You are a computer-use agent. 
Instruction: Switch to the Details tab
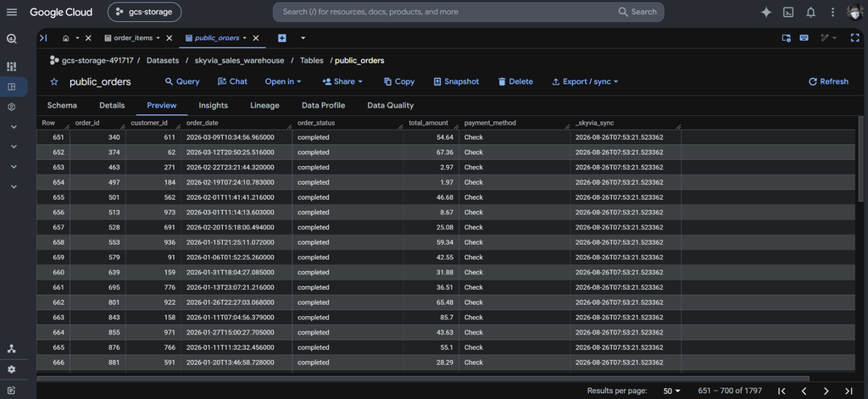[112, 105]
